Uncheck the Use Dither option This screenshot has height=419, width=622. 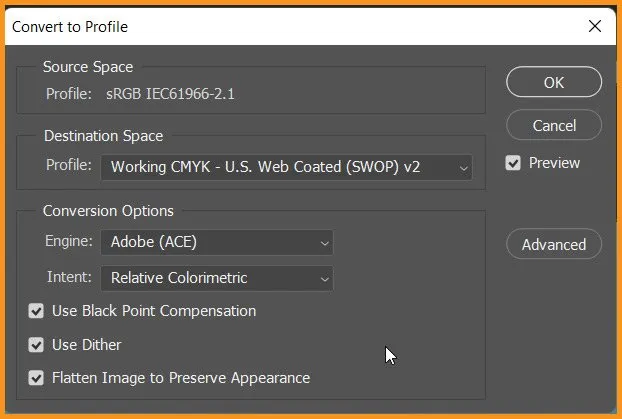[36, 345]
